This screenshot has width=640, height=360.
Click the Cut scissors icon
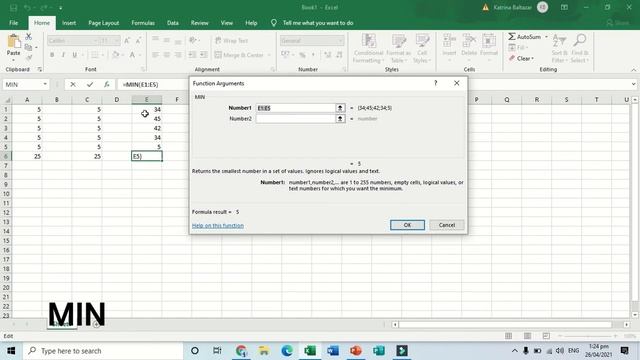(x=28, y=37)
